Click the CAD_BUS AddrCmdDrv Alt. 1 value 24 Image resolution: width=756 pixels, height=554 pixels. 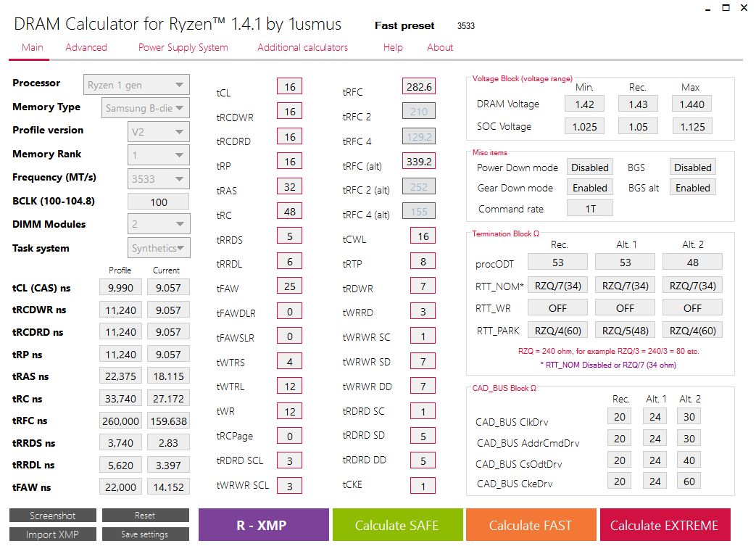point(655,438)
